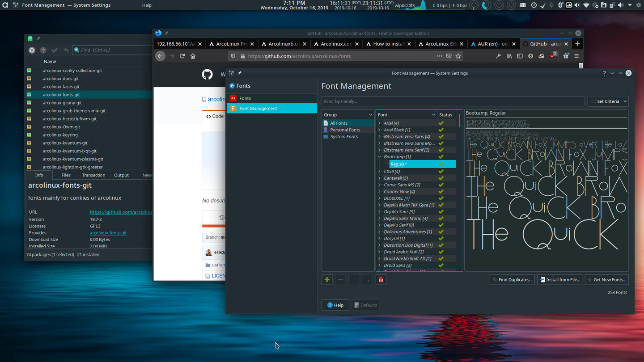644x362 pixels.
Task: Expand the Droid Arabic Kufi [2] family
Action: (380, 252)
